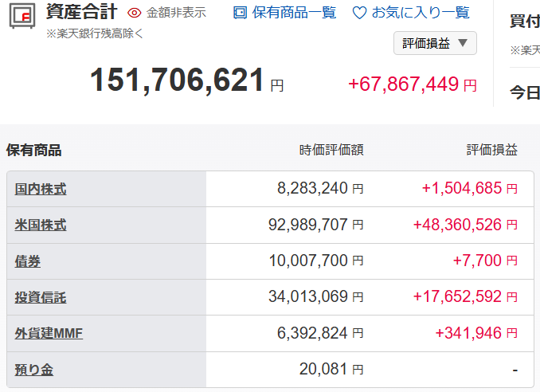Click the total gain +67,867,449 value
This screenshot has height=392, width=540.
404,84
